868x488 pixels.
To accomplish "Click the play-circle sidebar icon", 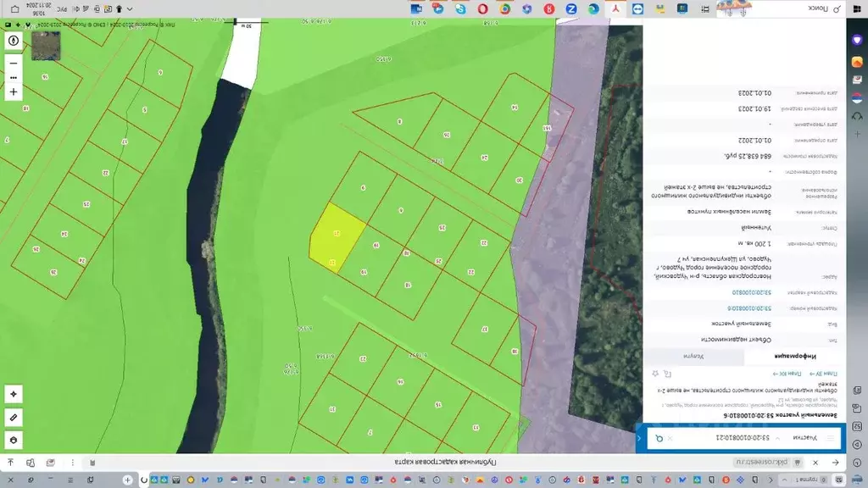I will 857,445.
